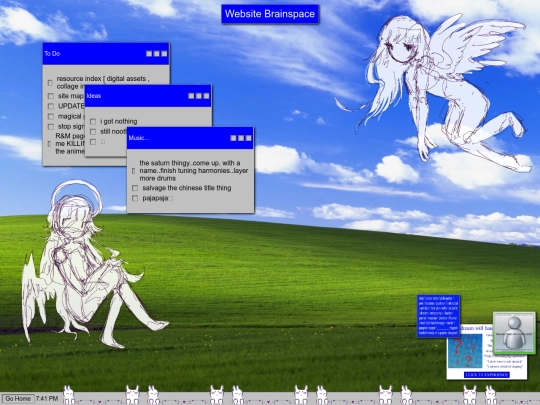Check the 'pajapaja' checkbox in Music
Image resolution: width=540 pixels, height=405 pixels.
click(x=135, y=198)
